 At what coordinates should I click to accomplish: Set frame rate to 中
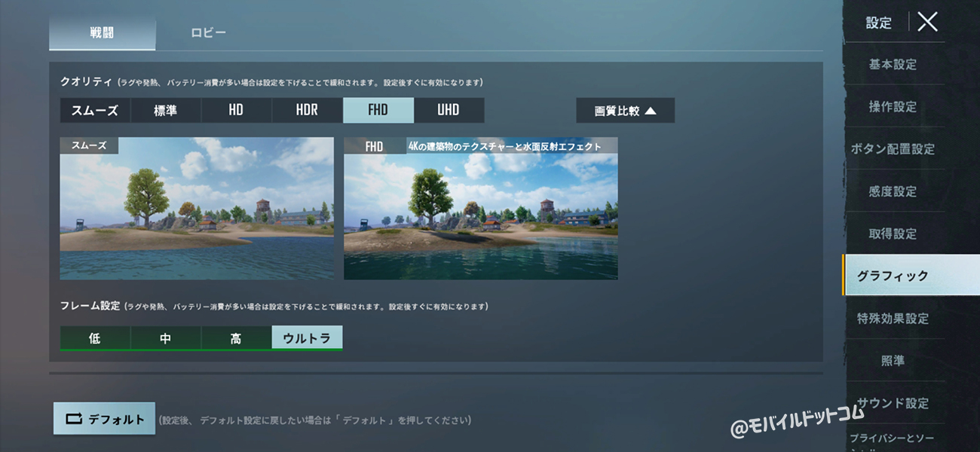(x=166, y=338)
